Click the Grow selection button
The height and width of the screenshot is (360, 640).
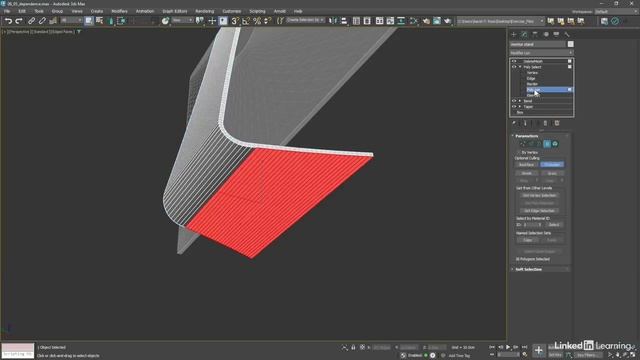coord(552,173)
